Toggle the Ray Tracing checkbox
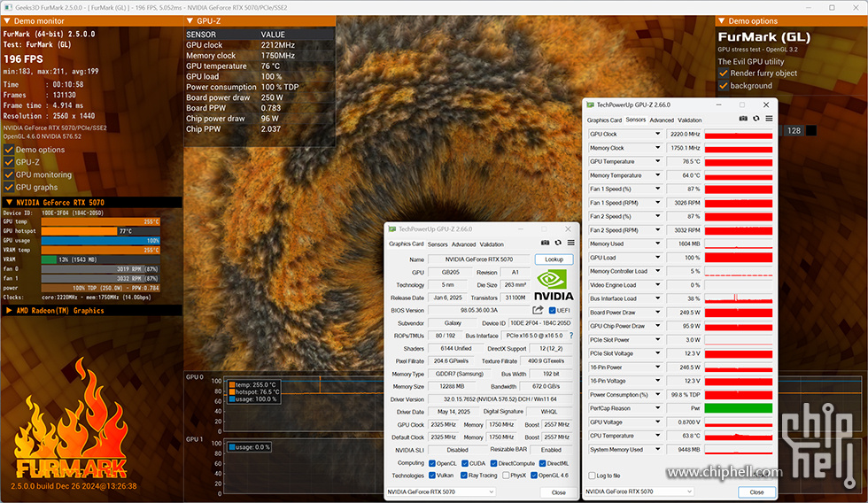Screen dimensions: 868x503 [464, 476]
